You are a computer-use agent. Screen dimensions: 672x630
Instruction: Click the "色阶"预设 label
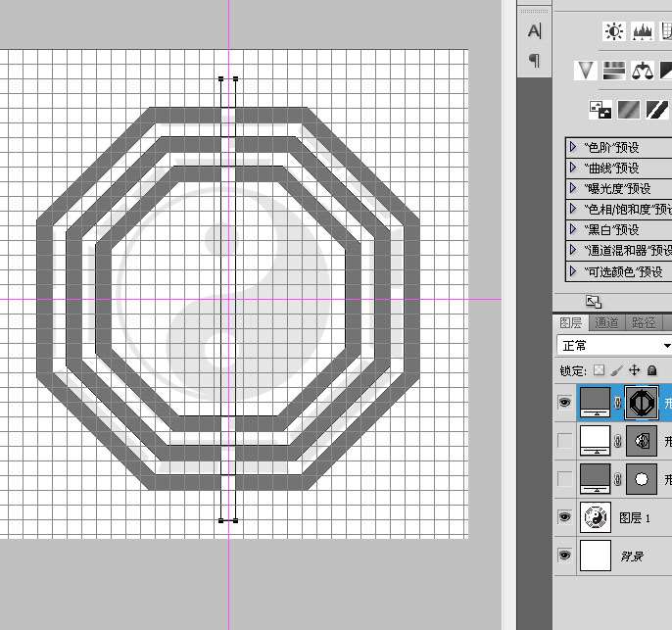611,147
